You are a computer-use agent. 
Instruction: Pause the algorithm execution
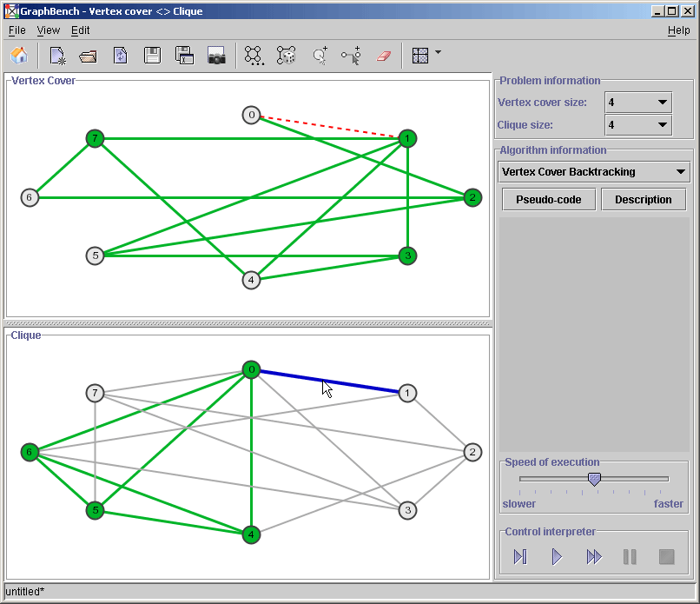630,557
